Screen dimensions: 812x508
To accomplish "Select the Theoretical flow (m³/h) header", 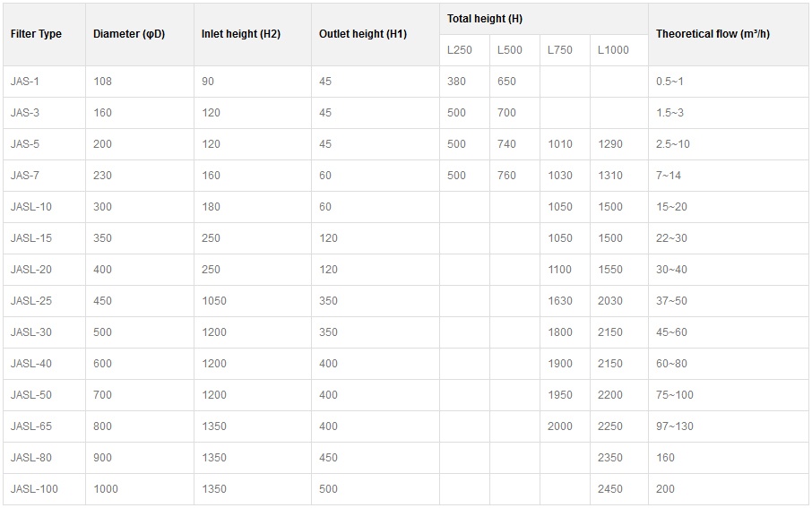I will (x=713, y=34).
